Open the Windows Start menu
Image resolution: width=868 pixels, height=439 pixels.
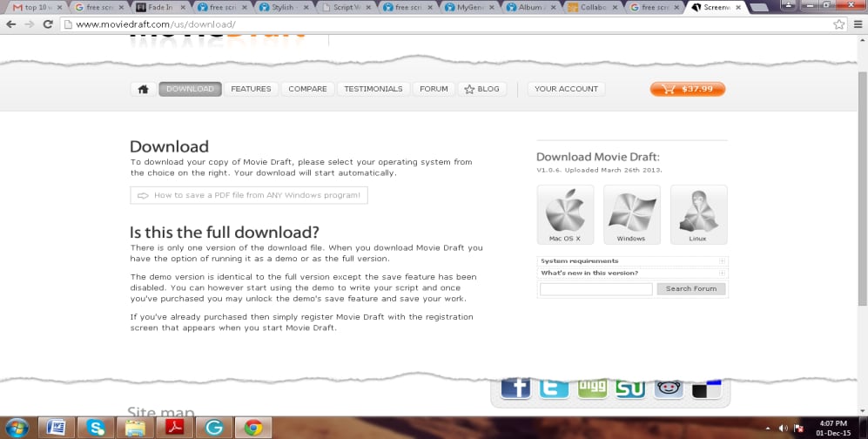pos(17,428)
